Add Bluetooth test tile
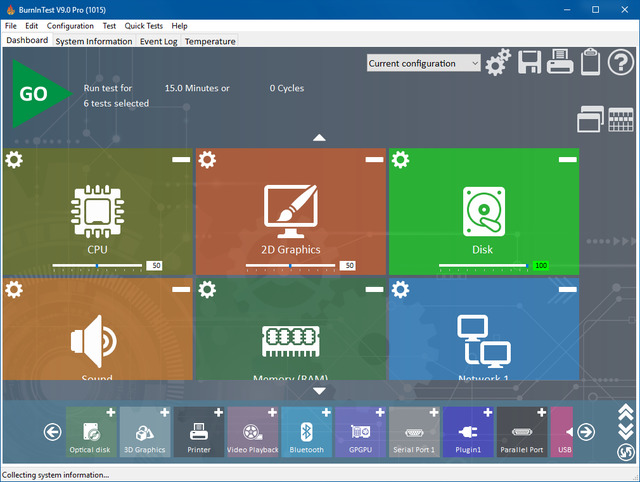This screenshot has width=640, height=482. 326,413
